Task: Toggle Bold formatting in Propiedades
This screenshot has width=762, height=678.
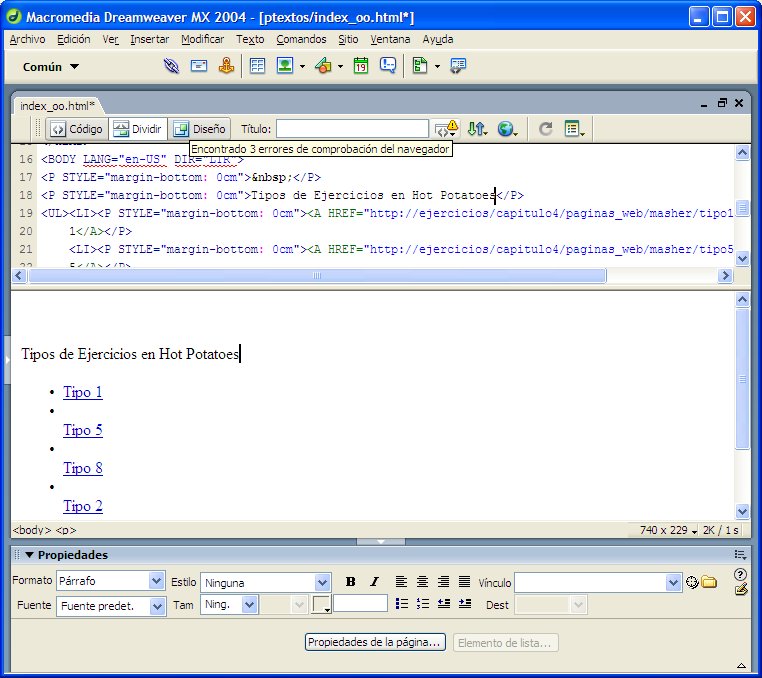Action: (x=350, y=582)
